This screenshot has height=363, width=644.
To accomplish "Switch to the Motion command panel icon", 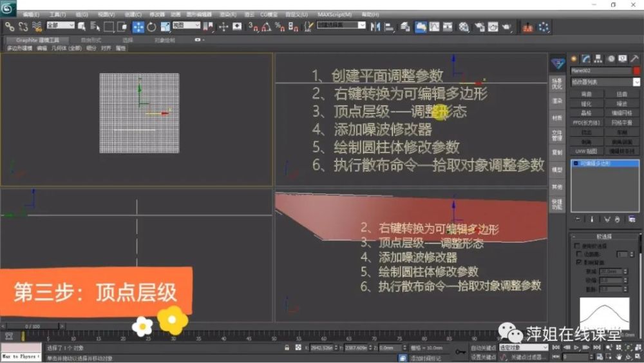I will click(611, 59).
